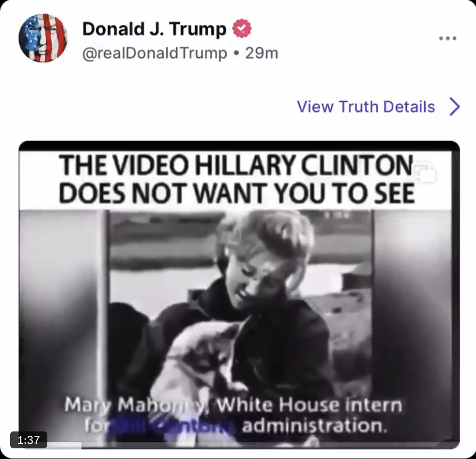Click the 1:37 video duration badge

[x=29, y=439]
